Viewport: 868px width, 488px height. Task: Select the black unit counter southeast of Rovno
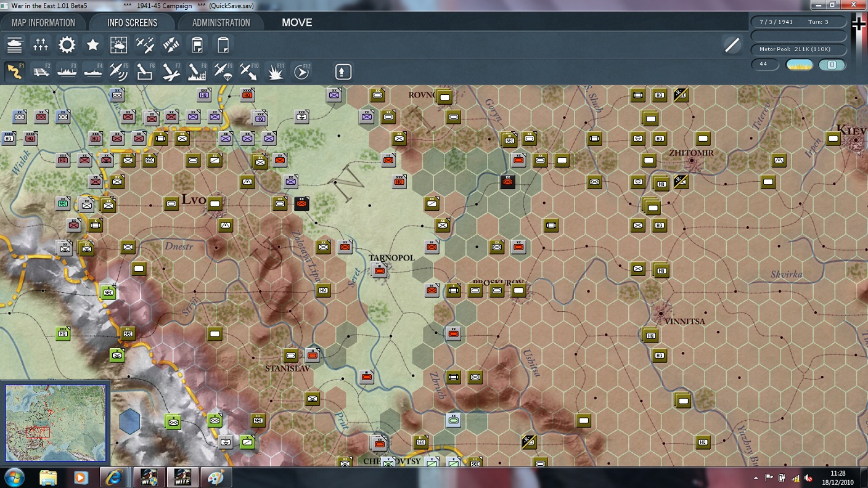(x=507, y=182)
